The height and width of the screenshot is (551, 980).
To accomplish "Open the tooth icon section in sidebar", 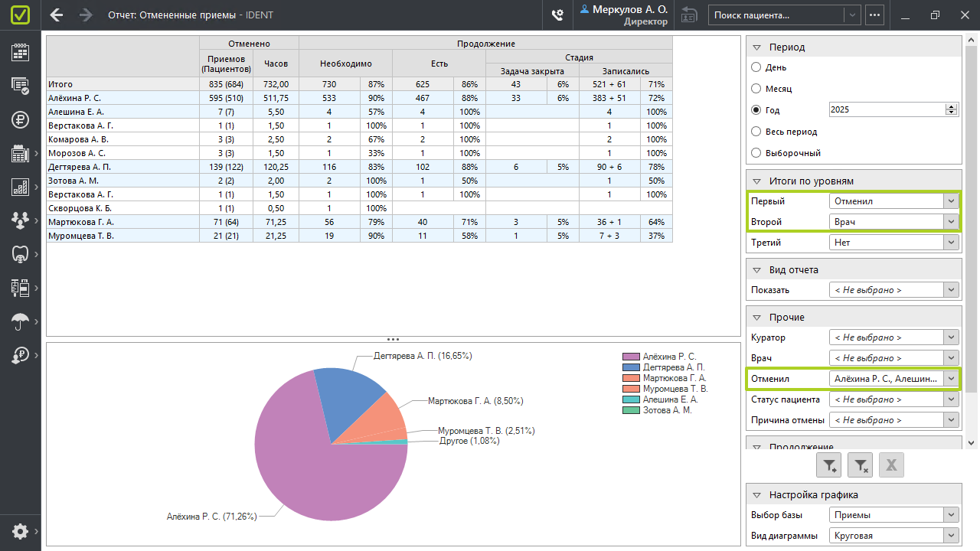I will [x=20, y=254].
